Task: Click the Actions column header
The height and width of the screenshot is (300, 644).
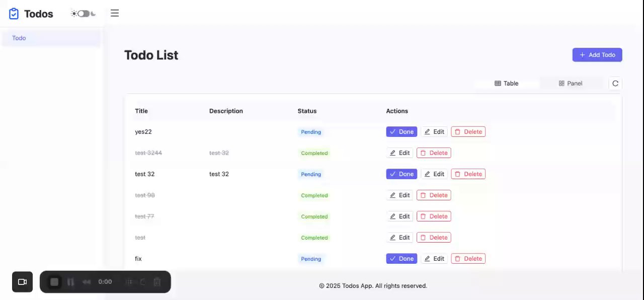Action: 397,111
